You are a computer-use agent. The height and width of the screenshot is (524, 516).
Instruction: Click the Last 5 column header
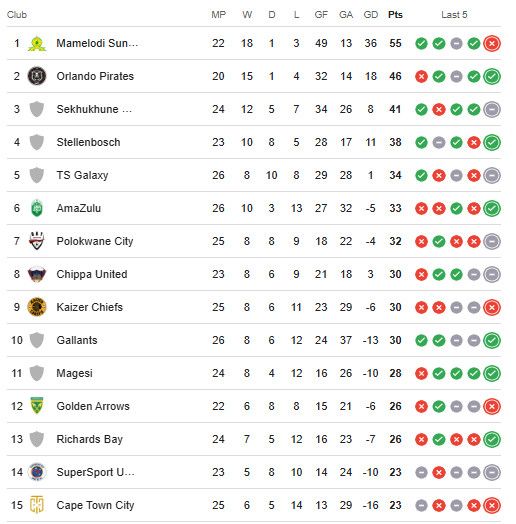(454, 15)
